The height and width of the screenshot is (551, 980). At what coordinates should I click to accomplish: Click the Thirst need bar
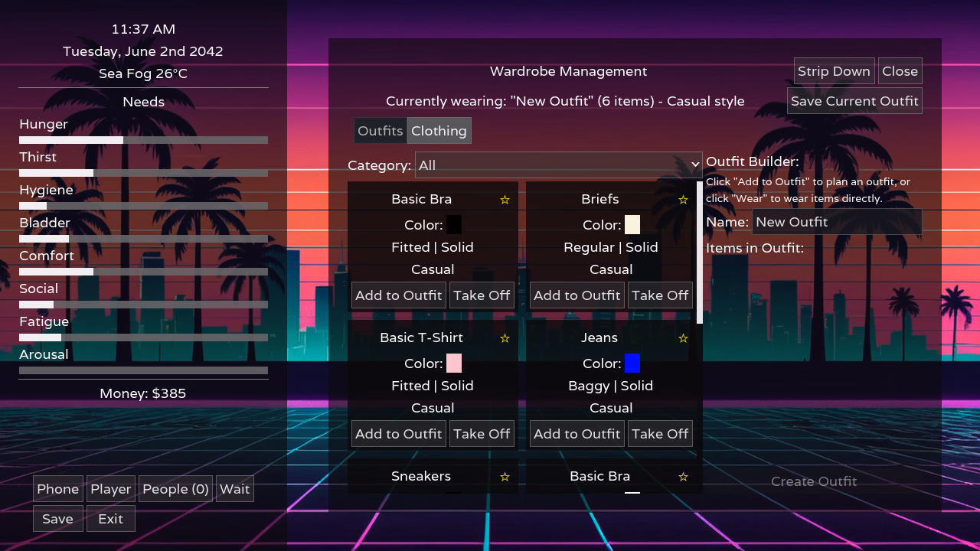point(143,173)
